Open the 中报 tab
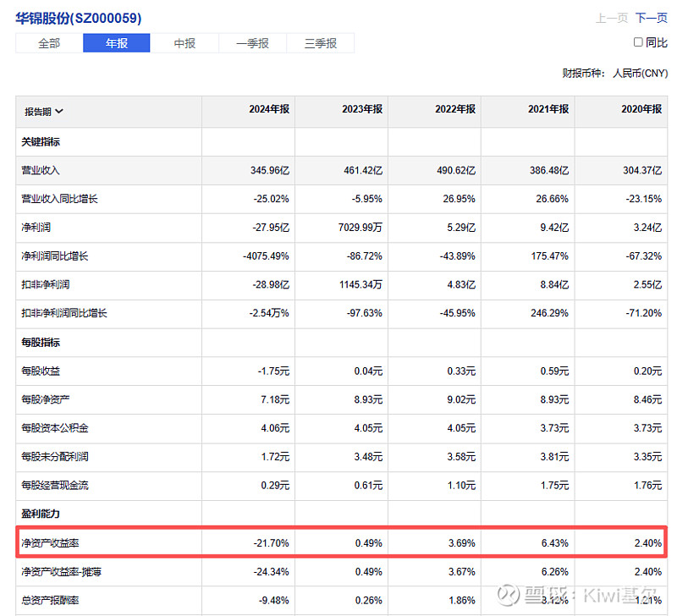The width and height of the screenshot is (677, 616). coord(184,43)
